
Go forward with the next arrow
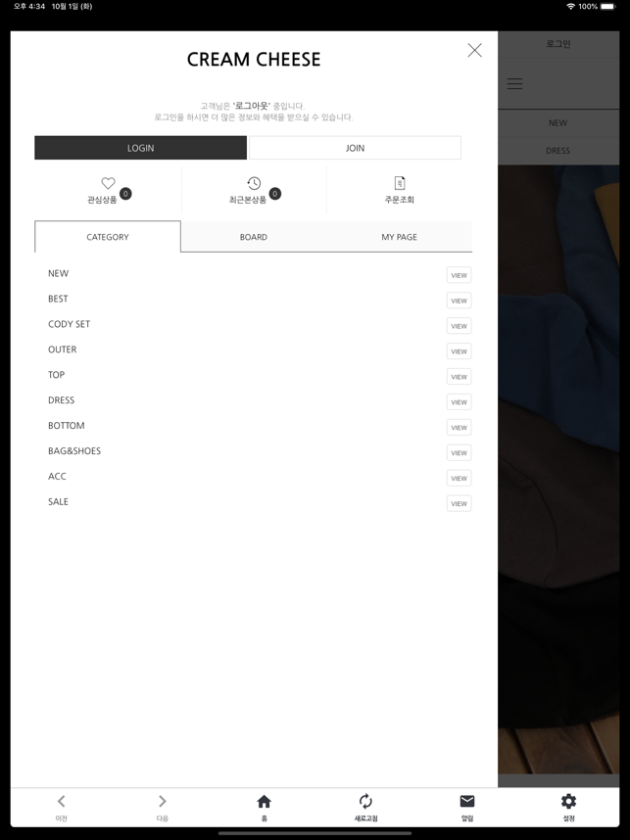[163, 802]
